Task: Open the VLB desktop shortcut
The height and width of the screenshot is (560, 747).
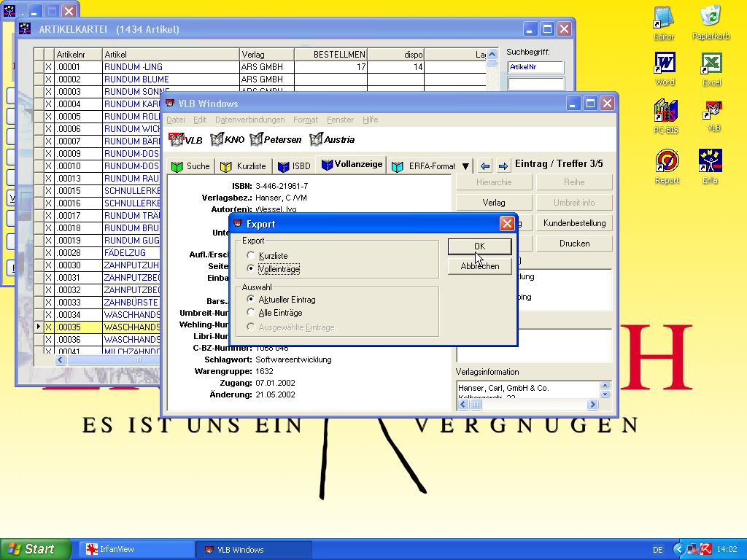Action: coord(713,116)
